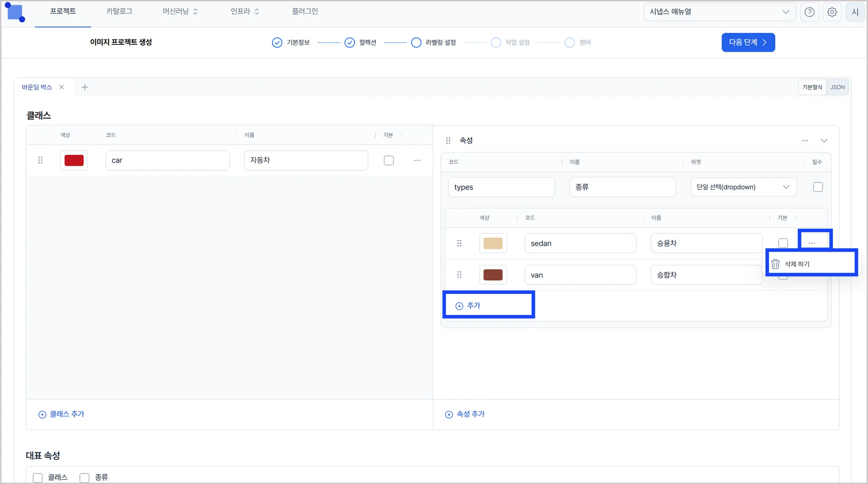
Task: Check the 클래스 checkbox under 대표 속성
Action: click(38, 478)
